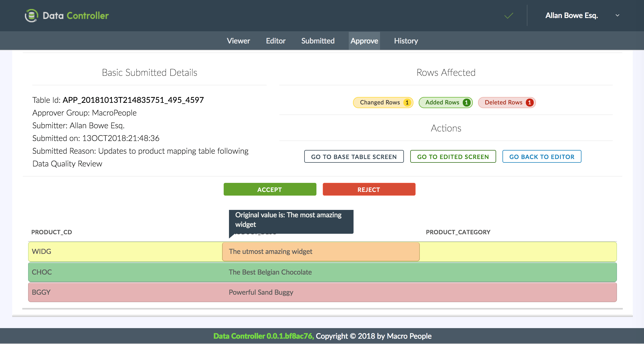Click the Deleted Rows red badge
The height and width of the screenshot is (344, 644).
(506, 103)
